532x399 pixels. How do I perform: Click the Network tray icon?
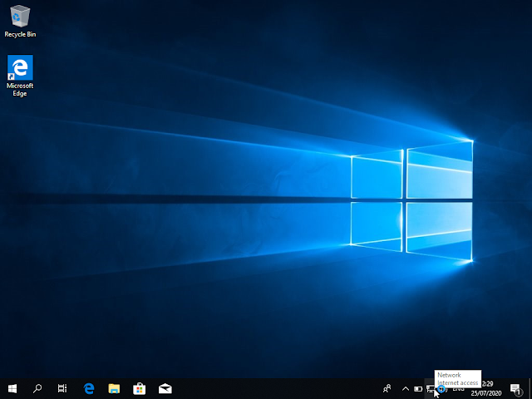431,389
